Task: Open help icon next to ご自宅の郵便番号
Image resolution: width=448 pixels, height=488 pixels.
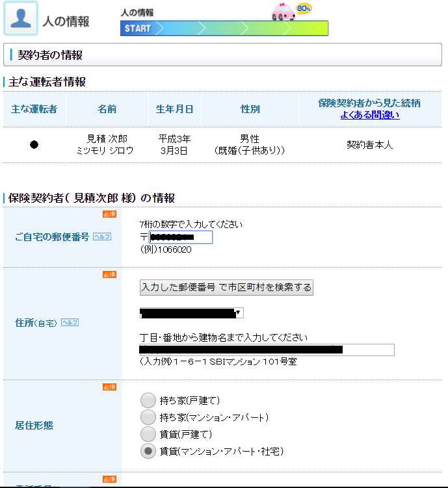Action: coord(102,237)
